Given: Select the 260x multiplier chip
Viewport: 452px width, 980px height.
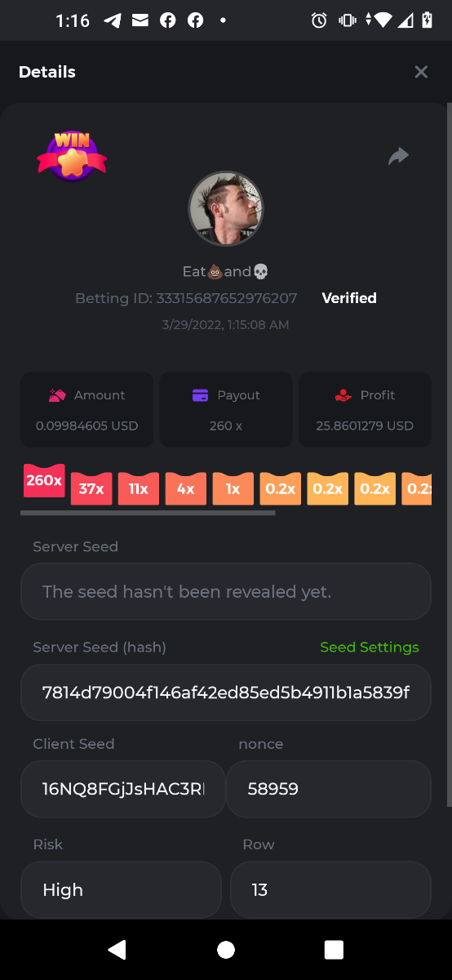Looking at the screenshot, I should [x=44, y=481].
